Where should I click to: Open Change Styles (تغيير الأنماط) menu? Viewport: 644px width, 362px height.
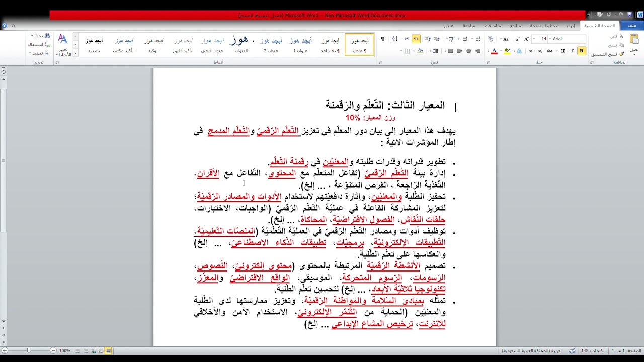[x=63, y=45]
